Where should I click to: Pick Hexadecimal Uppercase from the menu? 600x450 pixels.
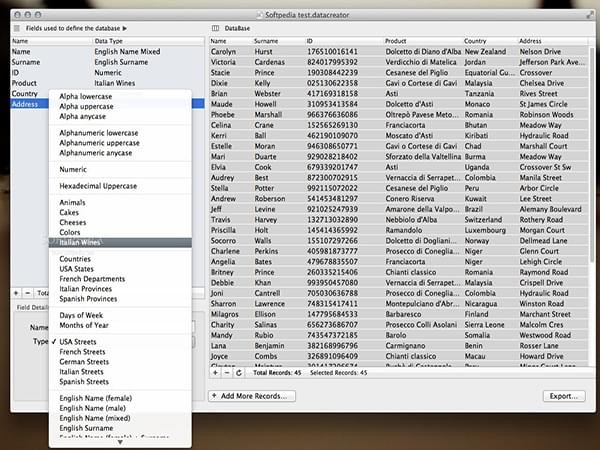(x=98, y=186)
